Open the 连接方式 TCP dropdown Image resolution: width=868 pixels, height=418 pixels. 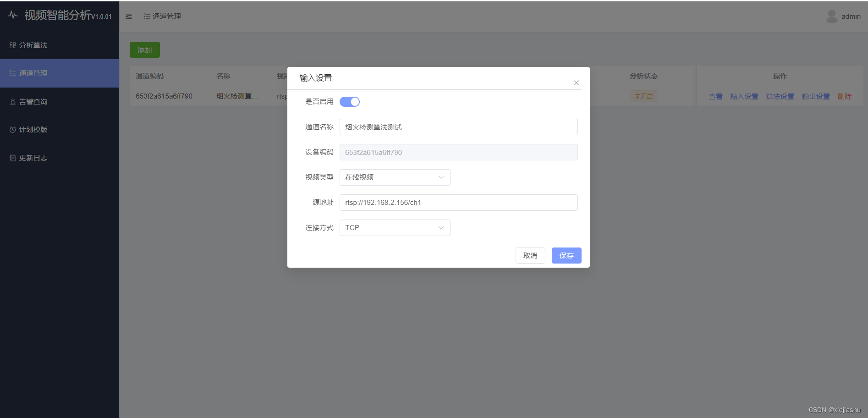(x=395, y=228)
